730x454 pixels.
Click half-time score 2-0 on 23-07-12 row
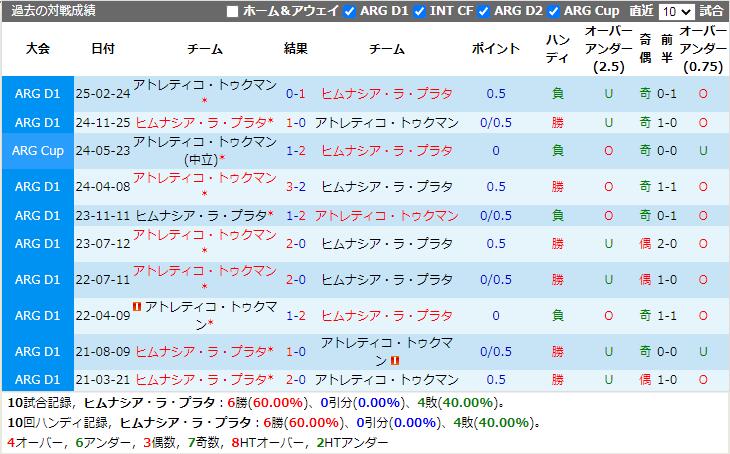pos(667,244)
